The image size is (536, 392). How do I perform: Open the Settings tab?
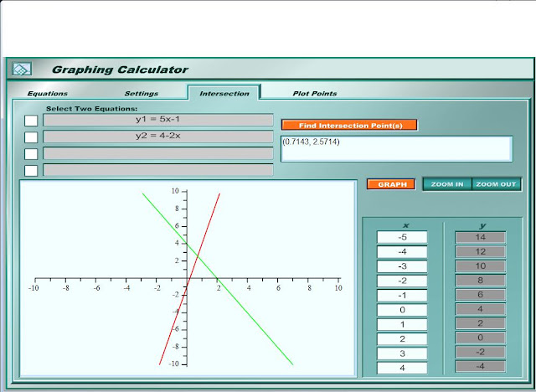[142, 93]
